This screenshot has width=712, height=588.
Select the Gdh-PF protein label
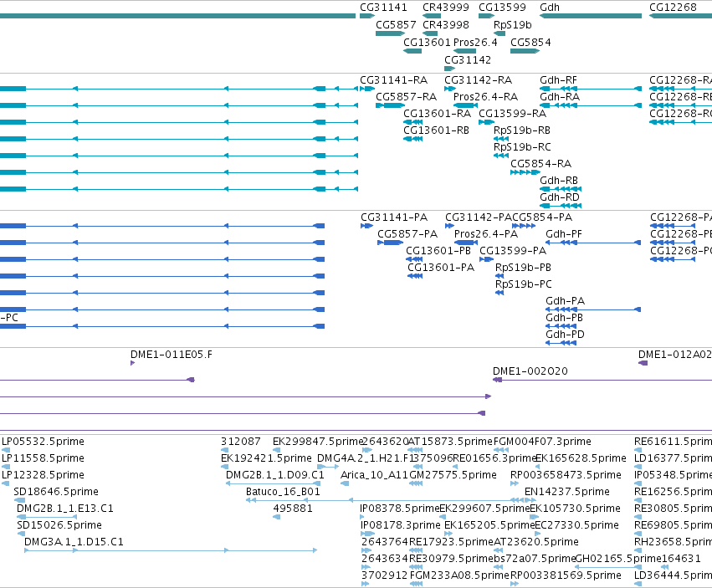coord(564,234)
